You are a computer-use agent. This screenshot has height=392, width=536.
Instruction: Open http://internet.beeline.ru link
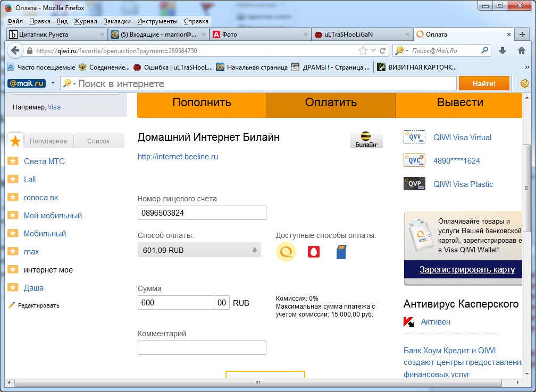coord(178,157)
